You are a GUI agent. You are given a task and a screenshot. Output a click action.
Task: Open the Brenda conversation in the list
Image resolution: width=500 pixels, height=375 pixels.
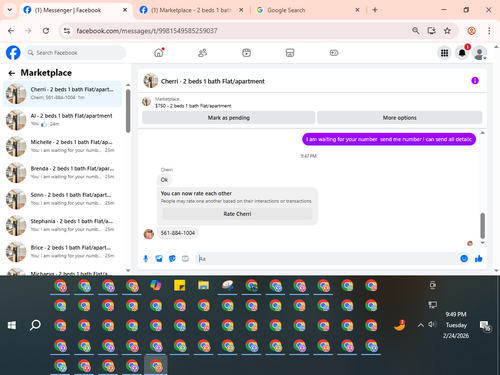coord(62,172)
